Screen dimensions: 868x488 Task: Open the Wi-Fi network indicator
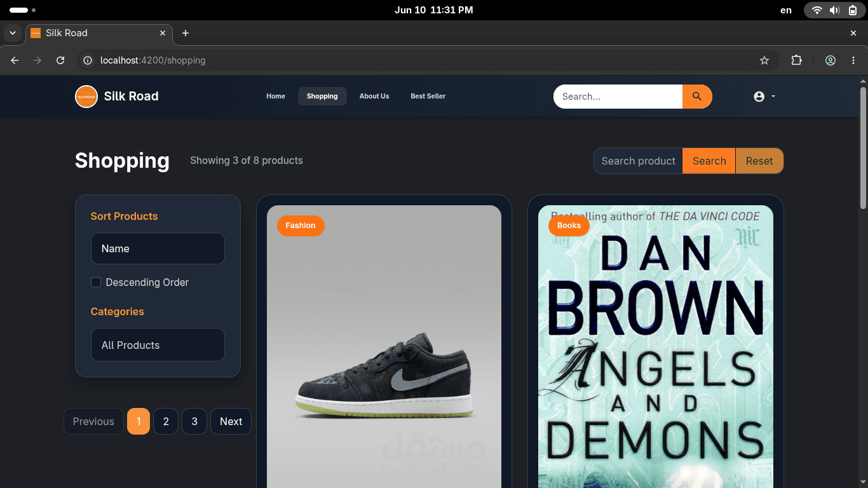coord(817,10)
